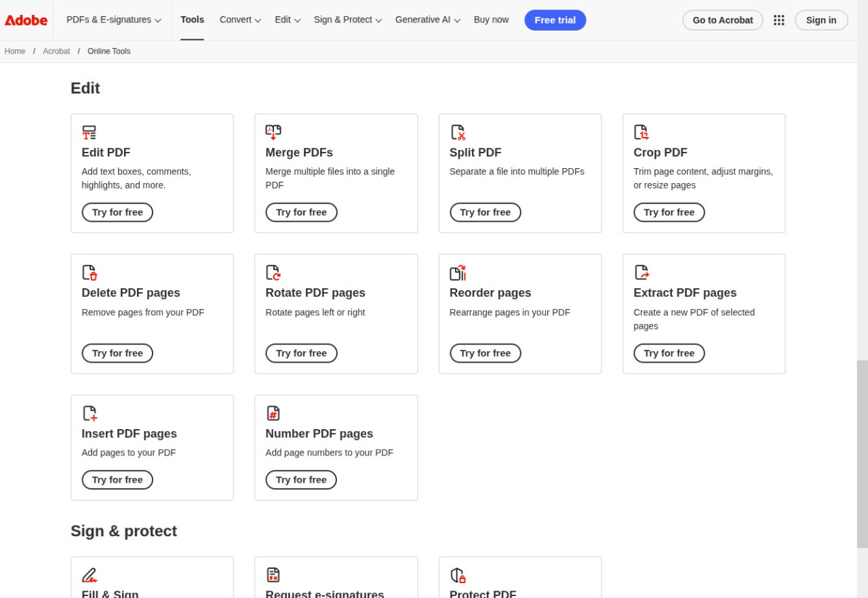Expand the Convert menu dropdown
868x598 pixels.
click(x=240, y=20)
